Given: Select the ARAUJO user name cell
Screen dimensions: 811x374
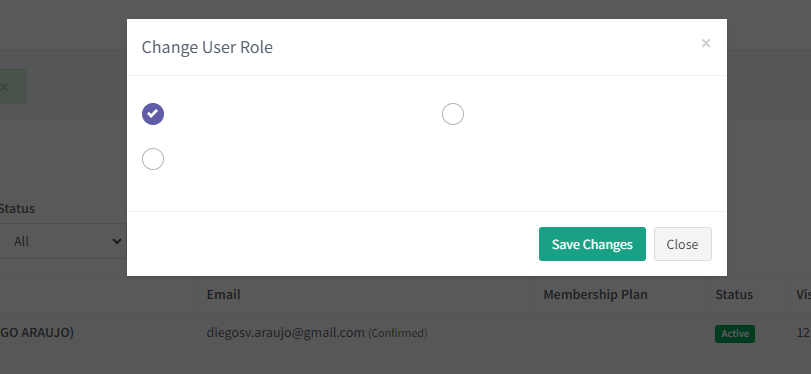Looking at the screenshot, I should pos(37,333).
